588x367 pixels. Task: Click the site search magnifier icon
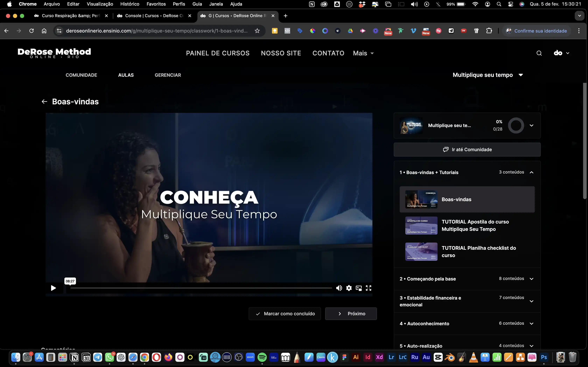(x=539, y=53)
